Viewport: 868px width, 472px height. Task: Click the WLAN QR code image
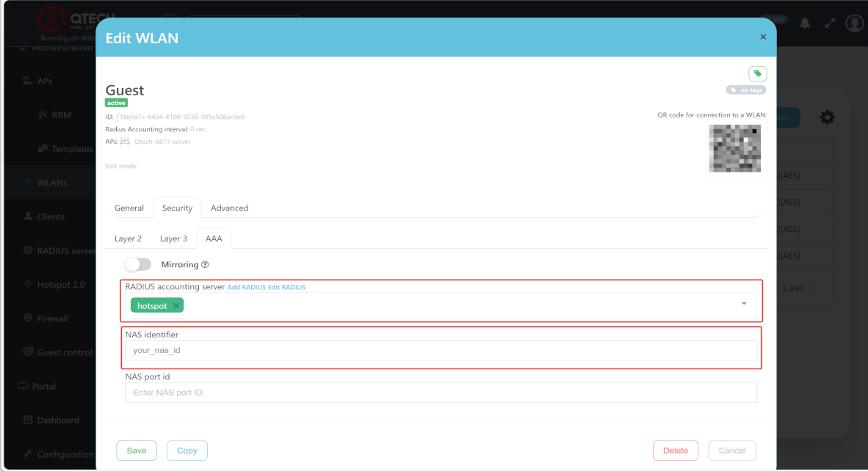tap(734, 149)
